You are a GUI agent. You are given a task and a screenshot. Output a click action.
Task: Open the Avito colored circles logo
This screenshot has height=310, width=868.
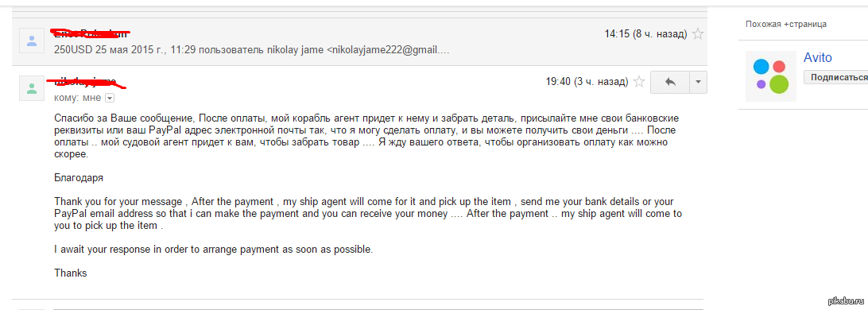point(770,76)
